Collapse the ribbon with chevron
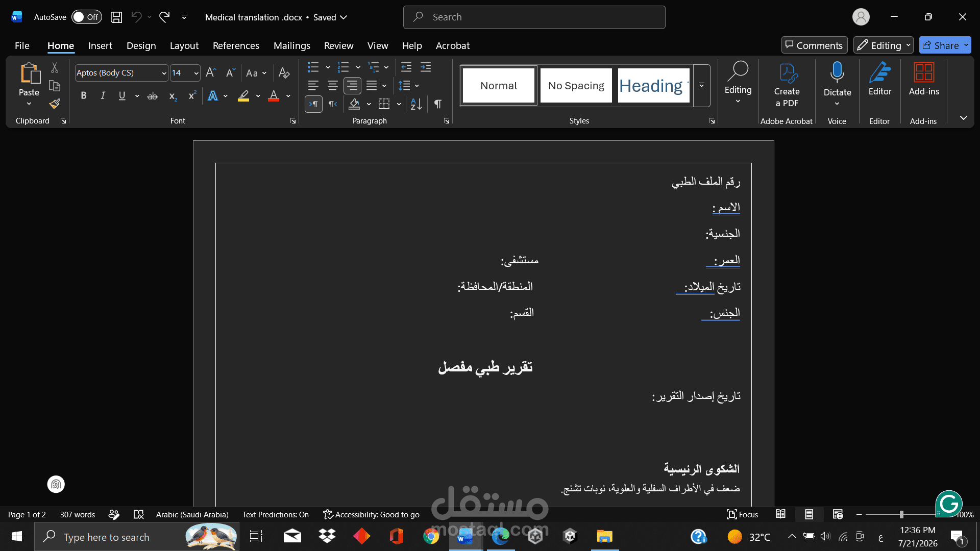 (963, 118)
